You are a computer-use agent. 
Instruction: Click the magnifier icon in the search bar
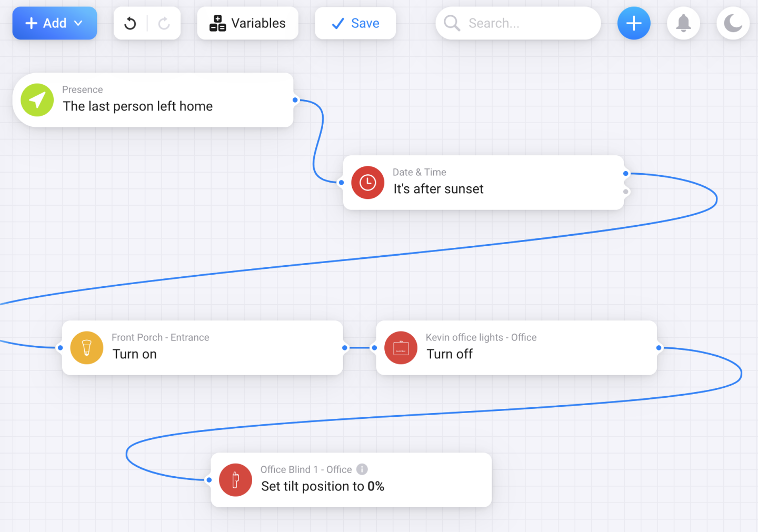(452, 23)
